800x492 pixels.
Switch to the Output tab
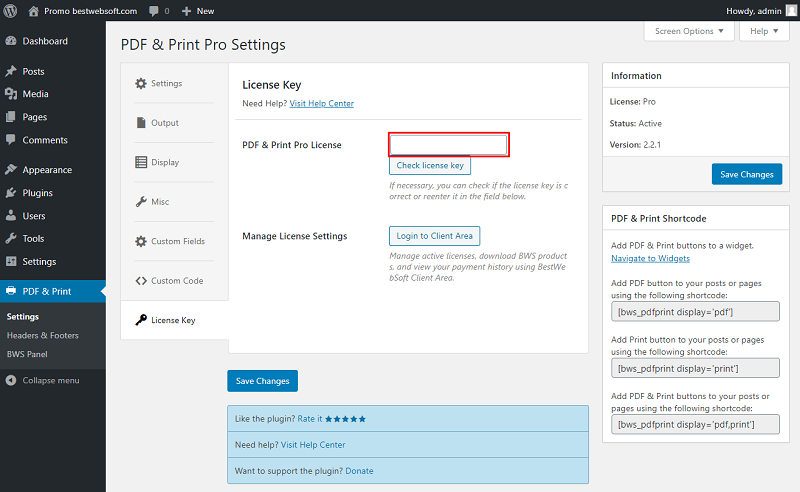tap(174, 122)
